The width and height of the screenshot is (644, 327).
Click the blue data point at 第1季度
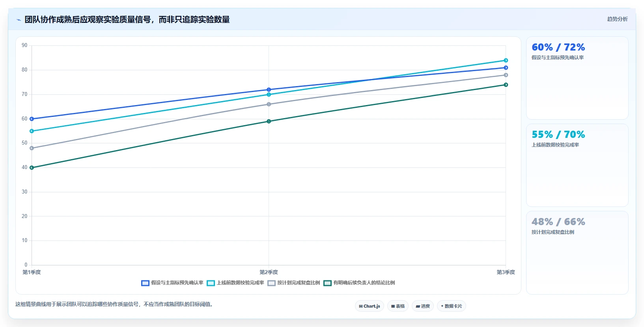click(32, 119)
